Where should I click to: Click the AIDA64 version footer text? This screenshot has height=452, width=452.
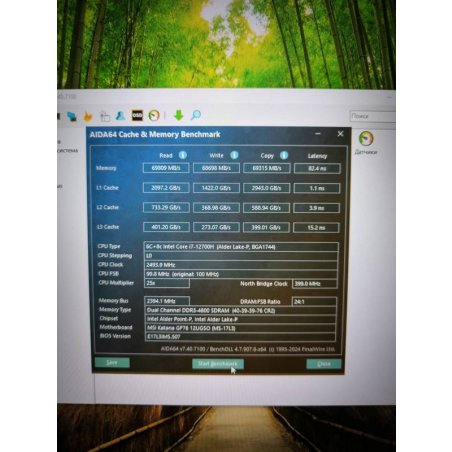click(248, 349)
